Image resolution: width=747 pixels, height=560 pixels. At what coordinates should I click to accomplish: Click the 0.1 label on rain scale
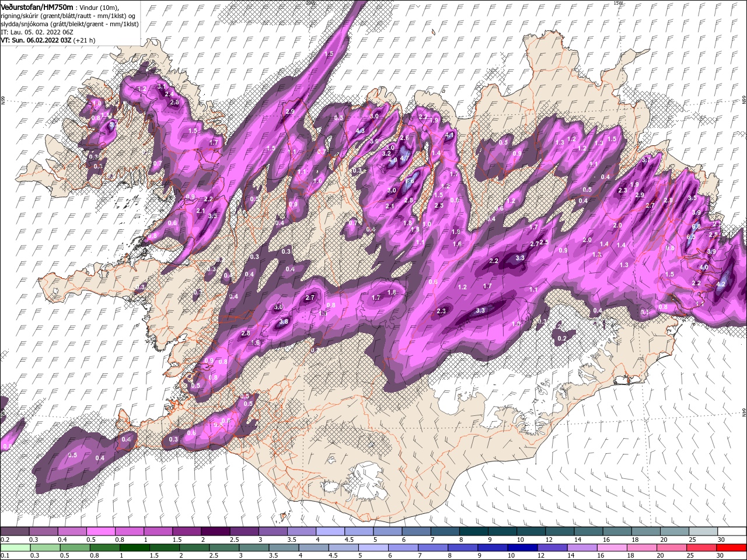pyautogui.click(x=4, y=556)
